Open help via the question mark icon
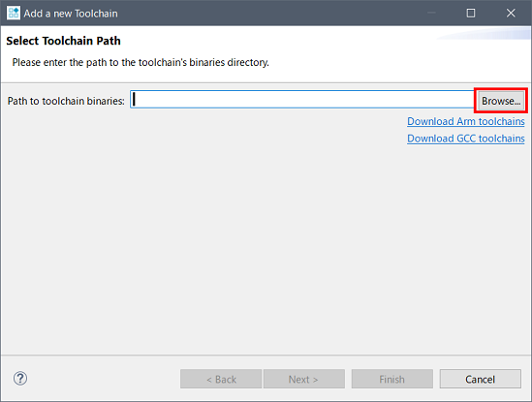Viewport: 532px width, 402px height. point(20,378)
